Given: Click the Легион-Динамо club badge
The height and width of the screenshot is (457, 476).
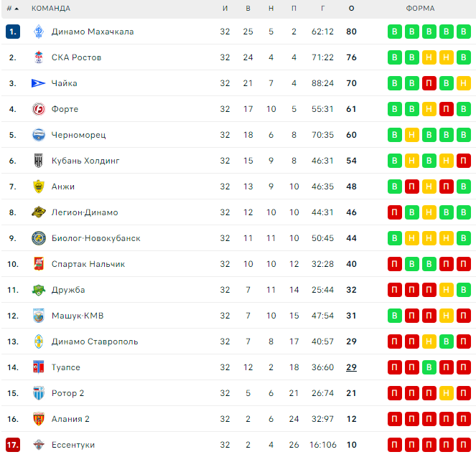Looking at the screenshot, I should tap(39, 212).
